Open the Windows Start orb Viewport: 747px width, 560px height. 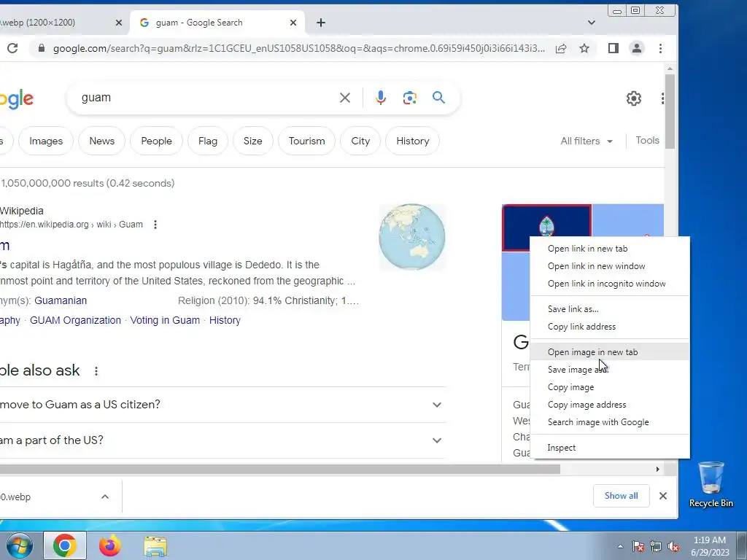point(19,545)
